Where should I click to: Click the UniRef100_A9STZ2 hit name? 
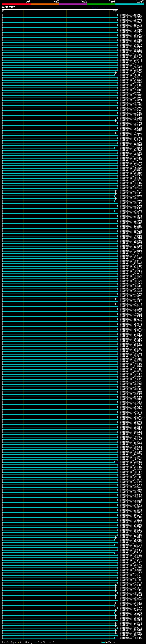point(131,371)
